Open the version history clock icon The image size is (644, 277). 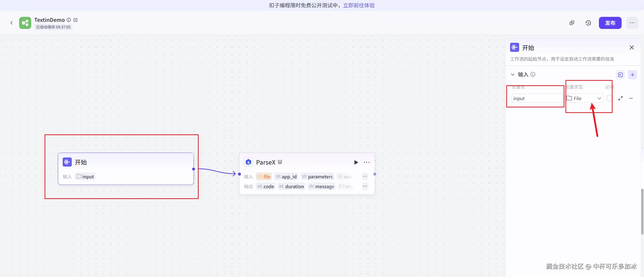[588, 23]
